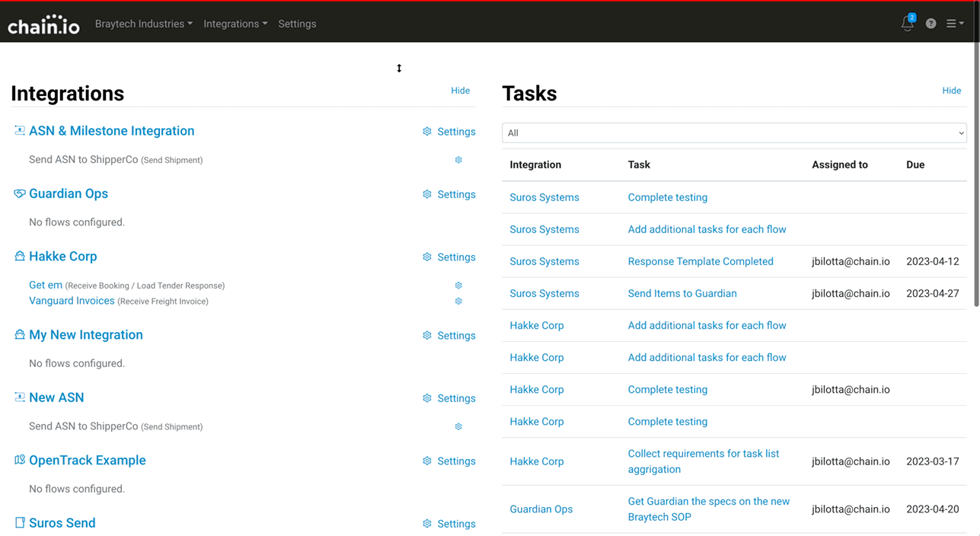Click the page vertical scrollbar
Screen dimensions: 980x536
click(976, 175)
